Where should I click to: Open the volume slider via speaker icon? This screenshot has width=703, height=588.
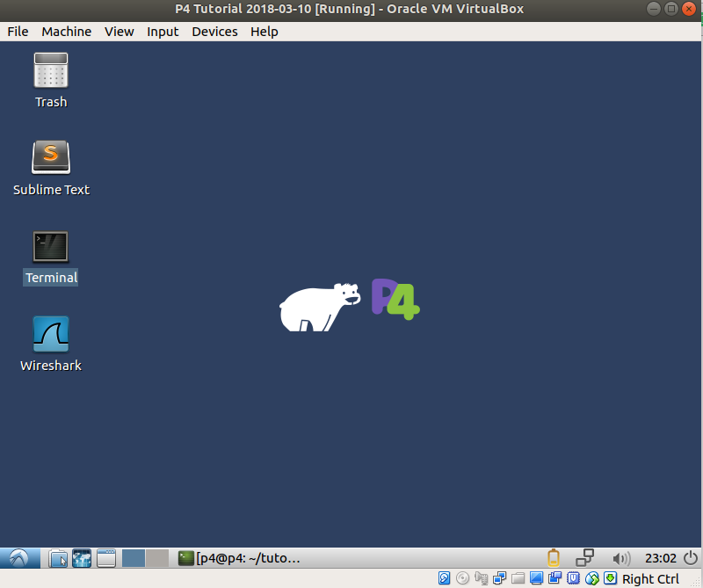pyautogui.click(x=622, y=557)
